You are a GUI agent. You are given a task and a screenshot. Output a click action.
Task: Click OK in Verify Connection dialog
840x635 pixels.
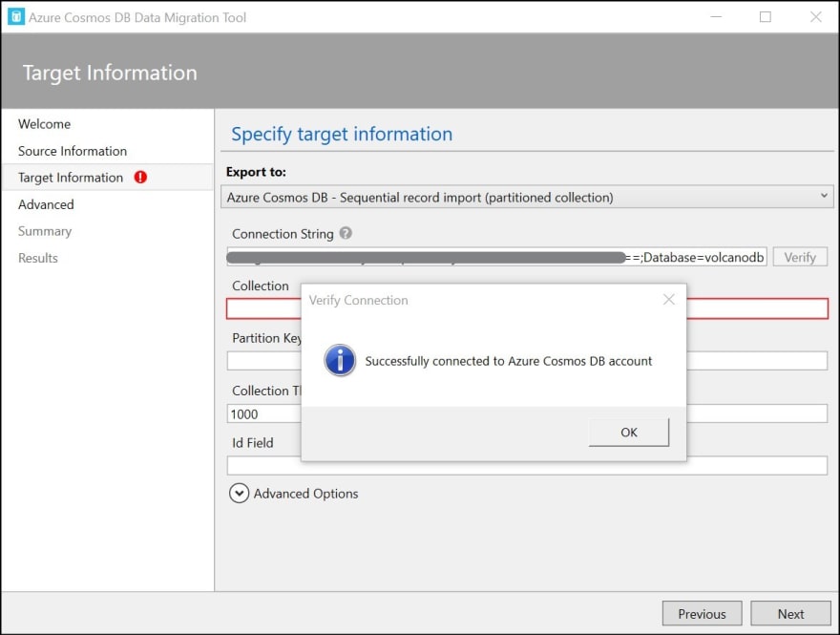[x=629, y=433]
